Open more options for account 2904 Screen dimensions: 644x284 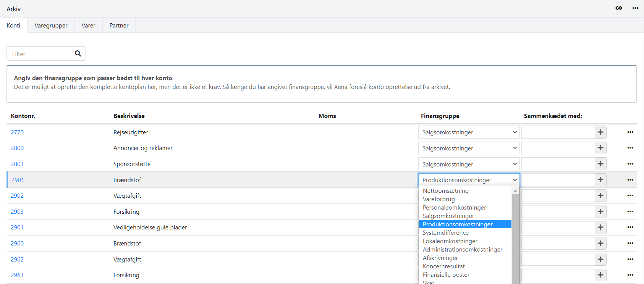(x=630, y=227)
